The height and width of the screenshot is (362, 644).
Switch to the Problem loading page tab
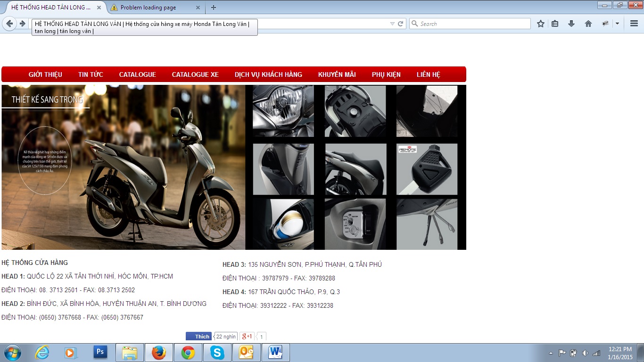pos(155,8)
